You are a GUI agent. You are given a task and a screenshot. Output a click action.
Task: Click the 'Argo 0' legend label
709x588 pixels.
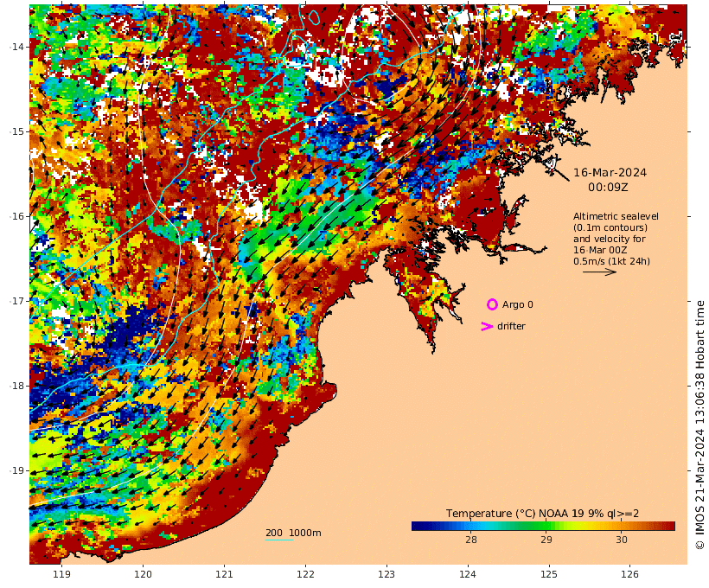point(518,305)
